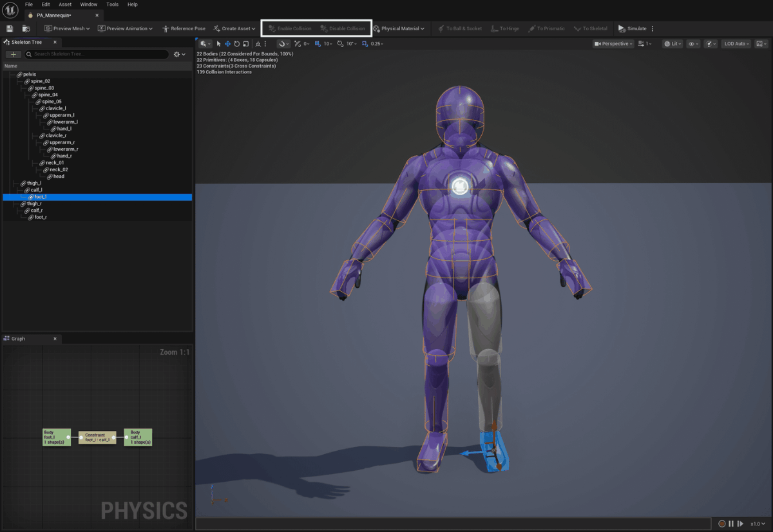Image resolution: width=773 pixels, height=532 pixels.
Task: Click the add plus button in Skeleton Tree
Action: [x=14, y=54]
